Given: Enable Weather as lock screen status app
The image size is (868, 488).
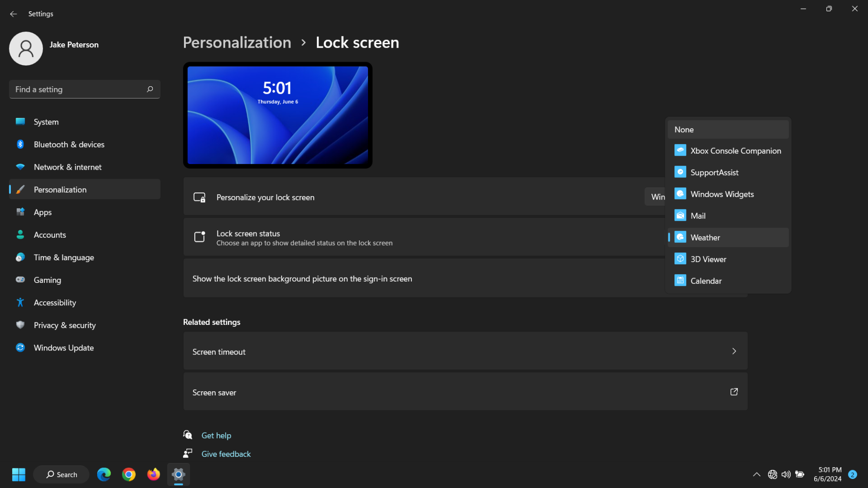Looking at the screenshot, I should [x=705, y=236].
